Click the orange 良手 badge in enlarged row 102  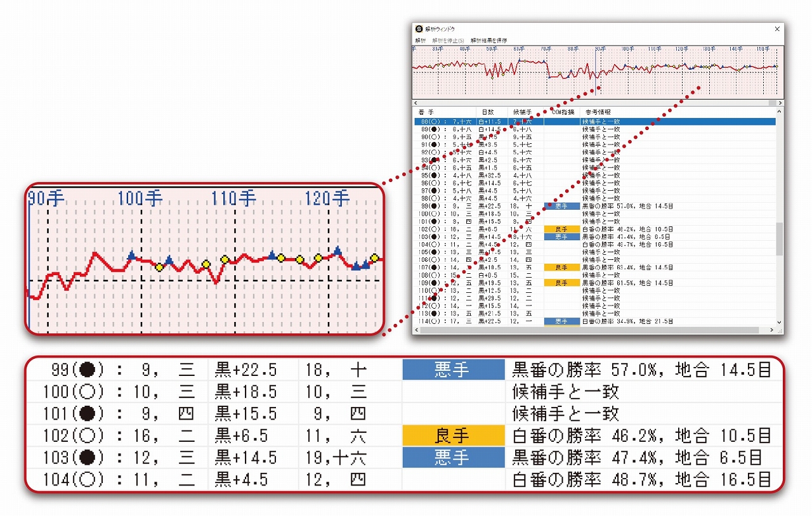pyautogui.click(x=453, y=435)
